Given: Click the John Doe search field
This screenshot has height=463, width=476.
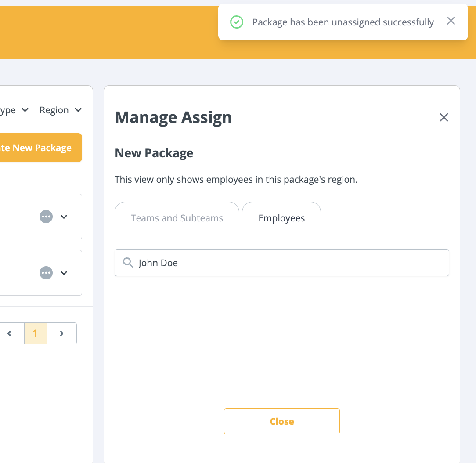Looking at the screenshot, I should [x=290, y=263].
